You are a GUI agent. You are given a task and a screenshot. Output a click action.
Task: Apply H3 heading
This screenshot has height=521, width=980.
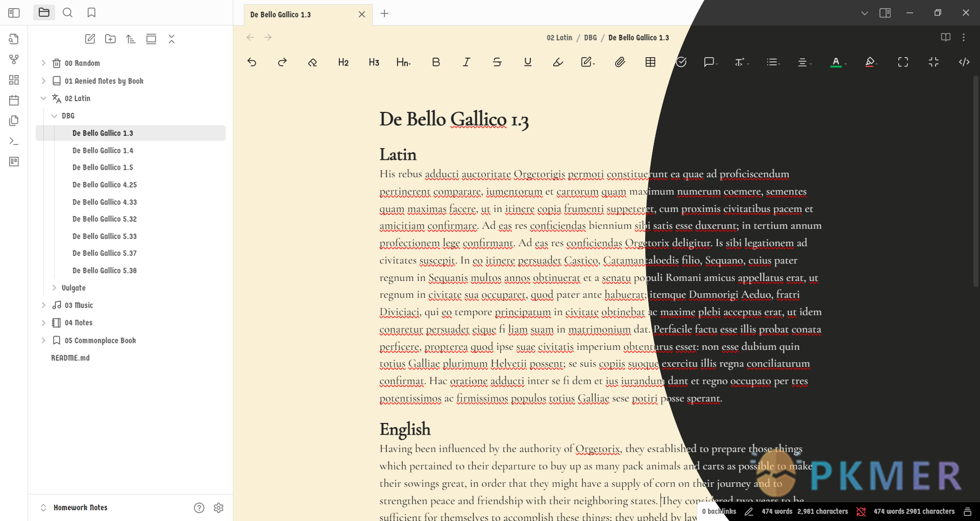(x=374, y=62)
